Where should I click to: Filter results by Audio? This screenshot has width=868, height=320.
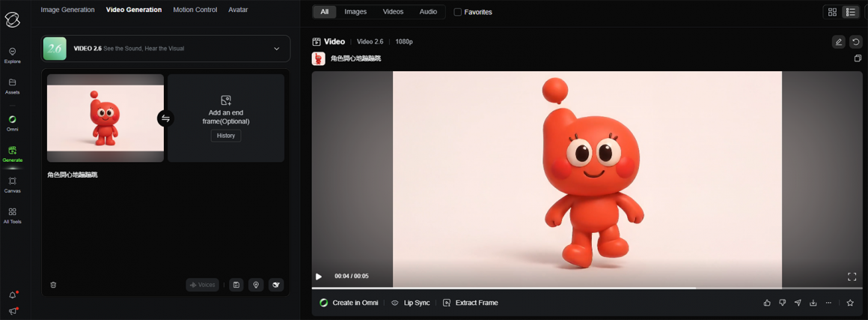point(428,12)
